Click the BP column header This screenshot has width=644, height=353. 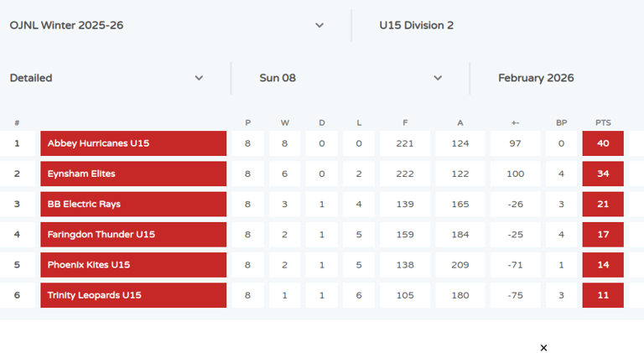(561, 122)
